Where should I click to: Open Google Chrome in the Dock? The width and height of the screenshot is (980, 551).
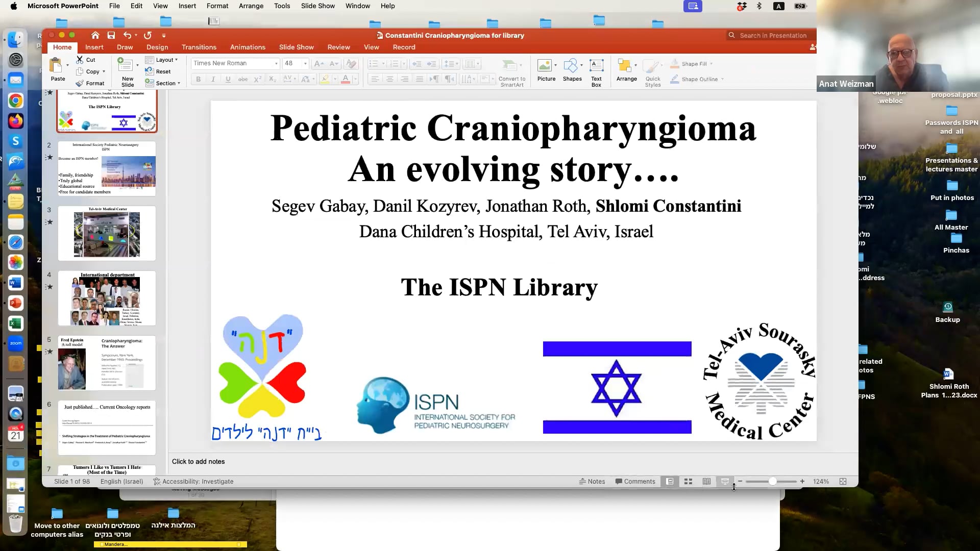coord(16,101)
